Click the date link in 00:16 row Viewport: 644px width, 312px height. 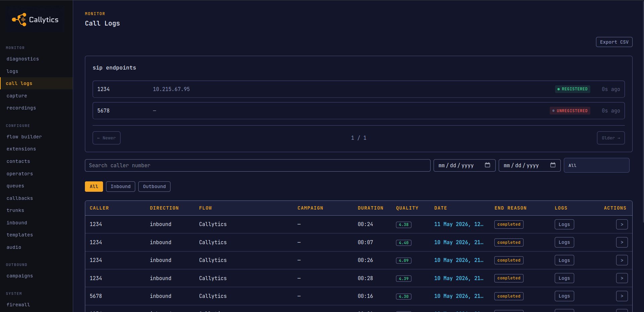[459, 296]
